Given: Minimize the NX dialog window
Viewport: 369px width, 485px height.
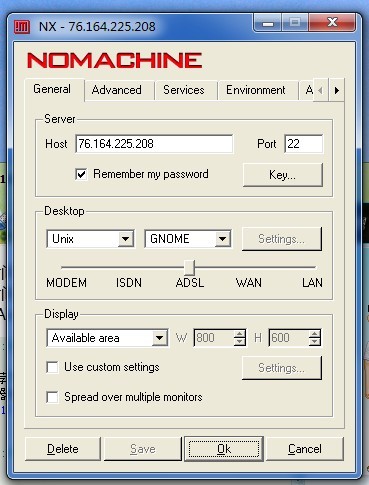Looking at the screenshot, I should pyautogui.click(x=268, y=23).
